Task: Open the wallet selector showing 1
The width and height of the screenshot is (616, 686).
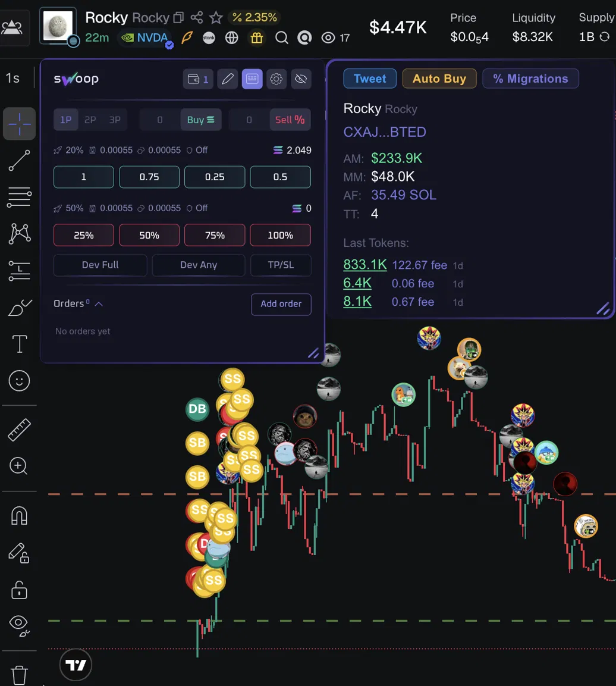Action: (198, 79)
